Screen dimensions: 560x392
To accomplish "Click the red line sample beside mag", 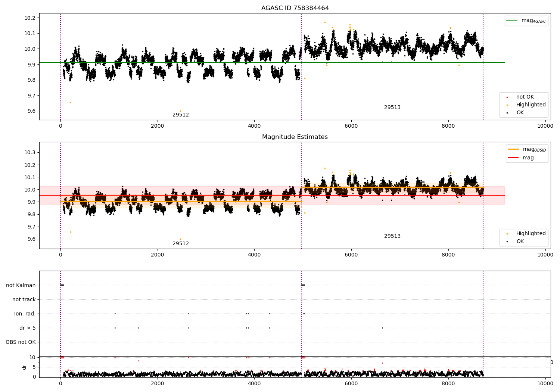I will pyautogui.click(x=514, y=158).
